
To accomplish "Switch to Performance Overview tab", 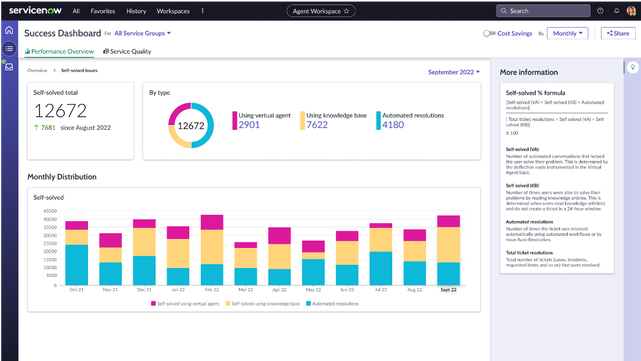I will [x=59, y=52].
